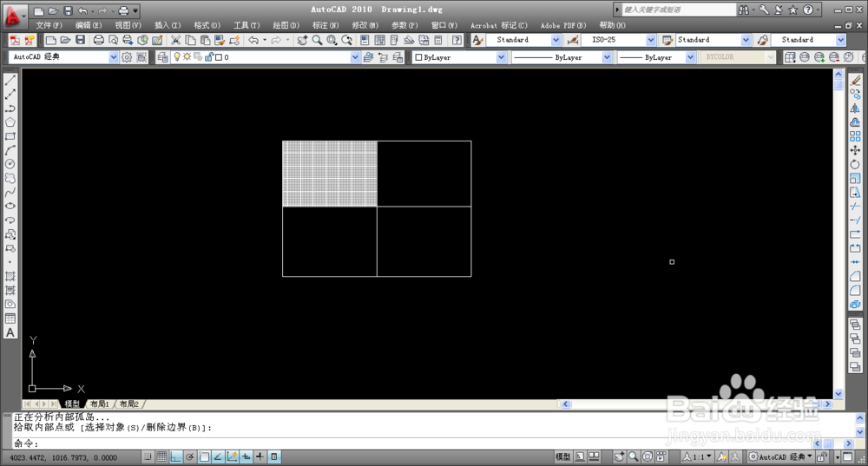868x466 pixels.
Task: Select the Spline draw tool
Action: (x=10, y=192)
